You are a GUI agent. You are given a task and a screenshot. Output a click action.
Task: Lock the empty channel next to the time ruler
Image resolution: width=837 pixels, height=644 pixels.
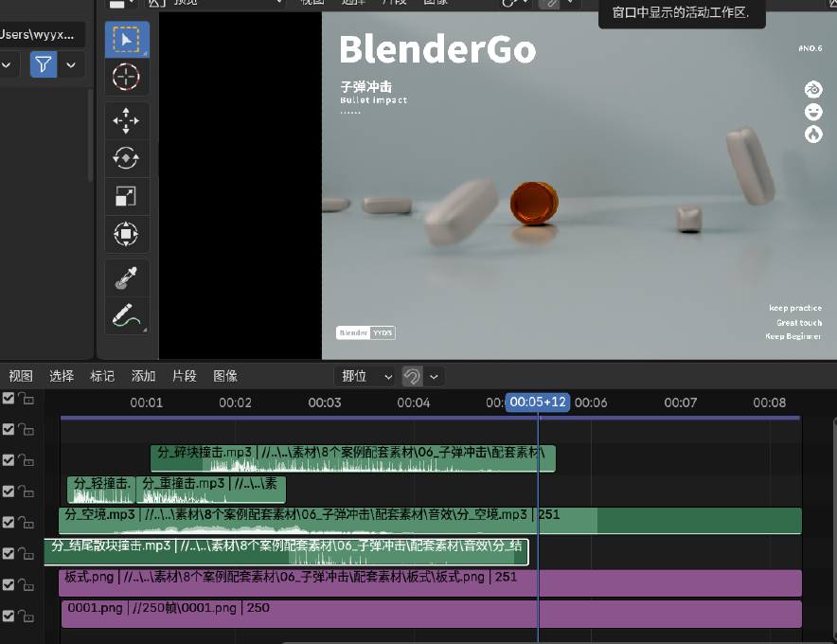click(27, 399)
